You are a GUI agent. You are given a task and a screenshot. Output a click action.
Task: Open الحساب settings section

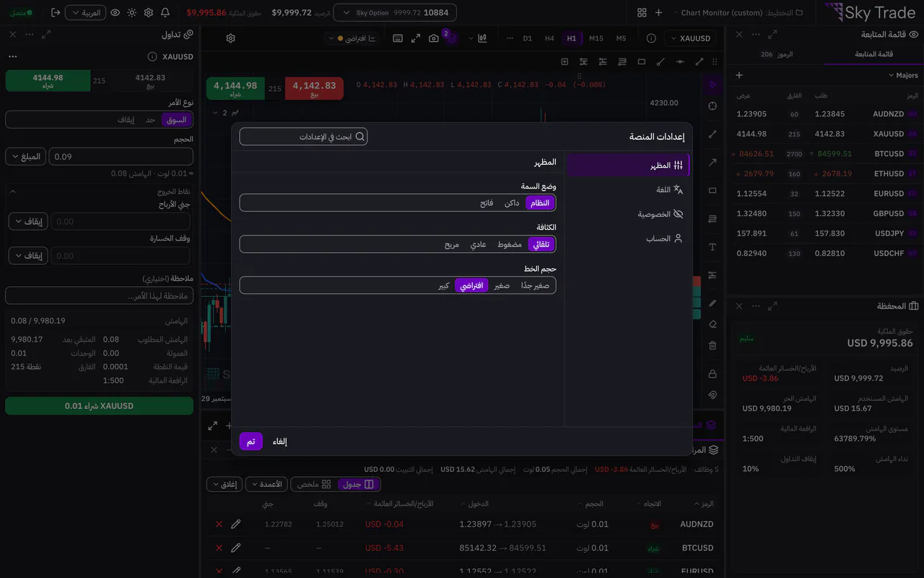(x=627, y=238)
